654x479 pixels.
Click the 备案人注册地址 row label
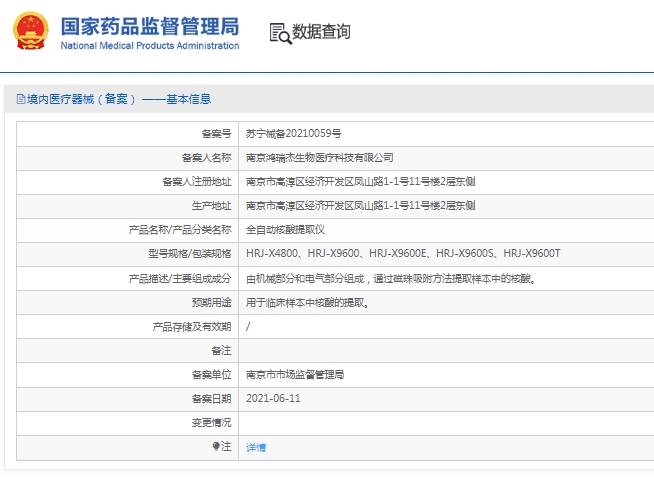point(197,182)
